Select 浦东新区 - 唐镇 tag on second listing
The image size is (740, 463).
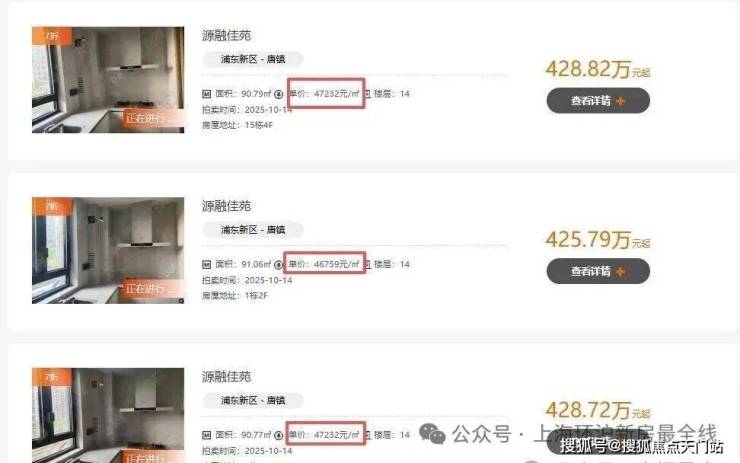pos(253,230)
